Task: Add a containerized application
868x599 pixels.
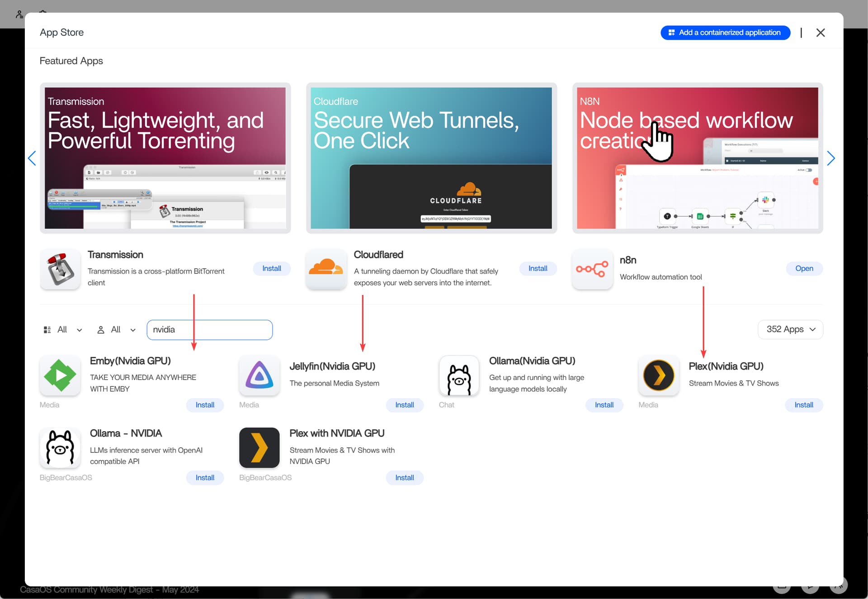Action: tap(725, 33)
